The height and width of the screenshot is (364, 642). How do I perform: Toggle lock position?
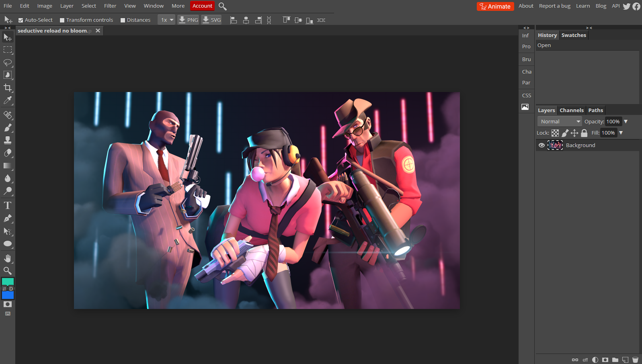pos(574,133)
